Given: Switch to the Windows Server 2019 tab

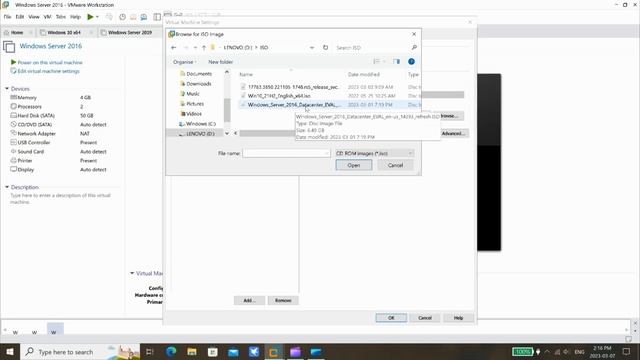Looking at the screenshot, I should 130,32.
